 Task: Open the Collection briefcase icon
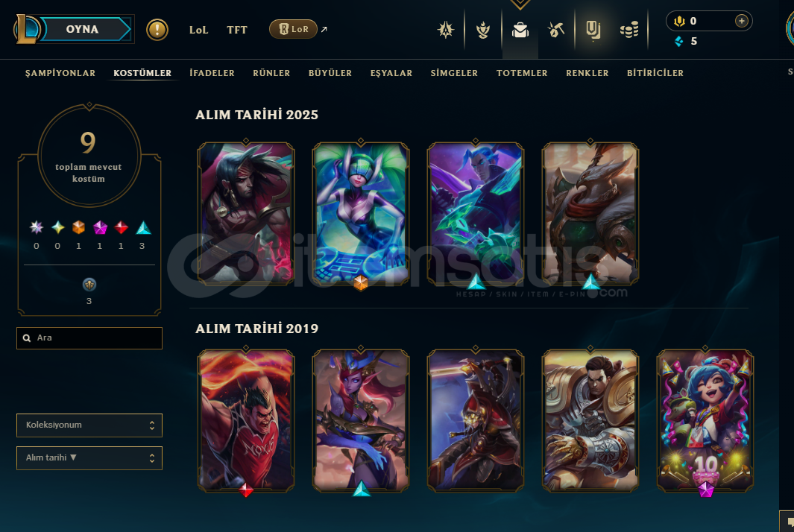520,30
